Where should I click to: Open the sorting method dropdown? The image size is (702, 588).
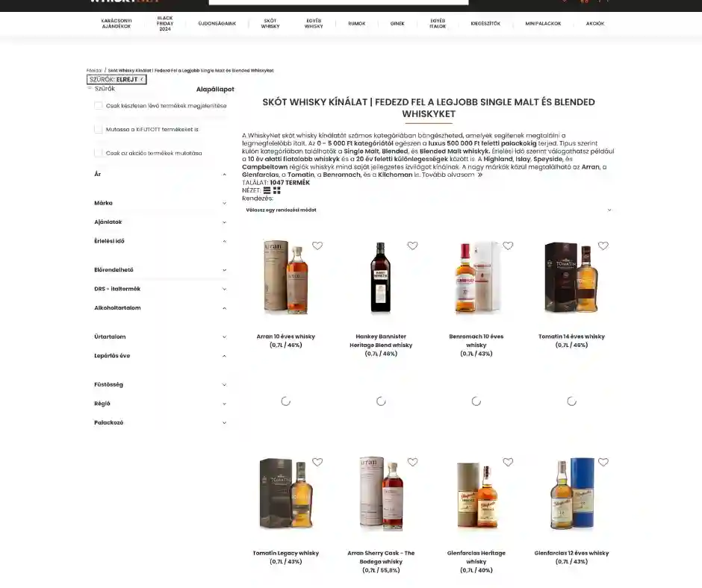point(428,210)
